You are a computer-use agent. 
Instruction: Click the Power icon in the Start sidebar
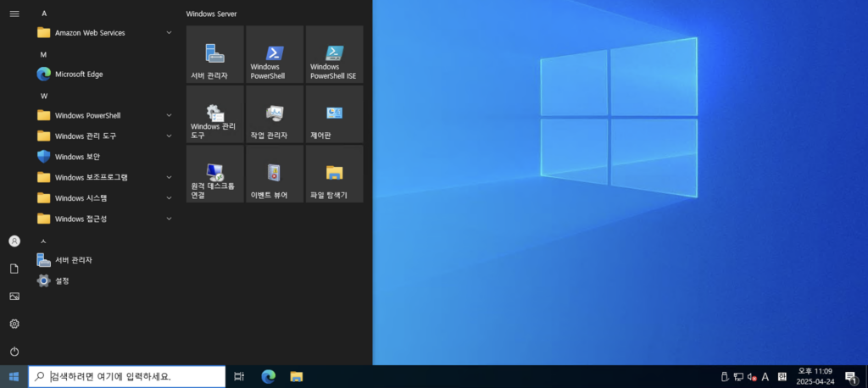click(x=14, y=352)
